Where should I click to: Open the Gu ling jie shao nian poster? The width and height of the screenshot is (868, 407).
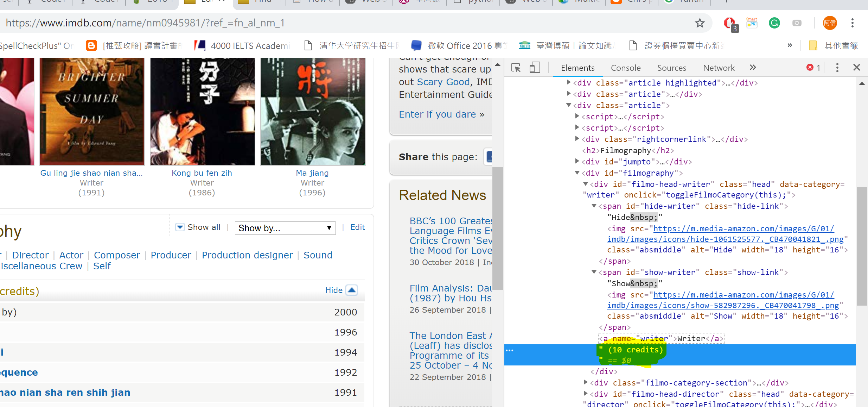[92, 112]
